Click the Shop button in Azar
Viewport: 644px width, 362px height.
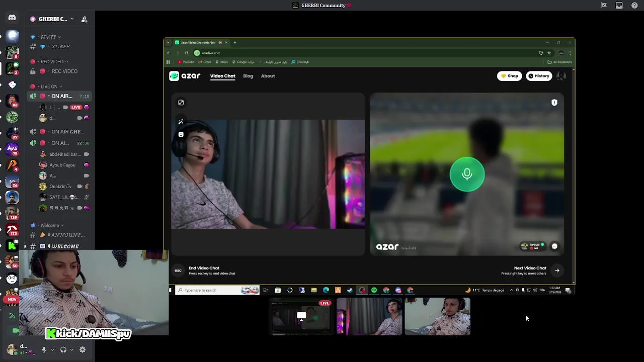510,76
